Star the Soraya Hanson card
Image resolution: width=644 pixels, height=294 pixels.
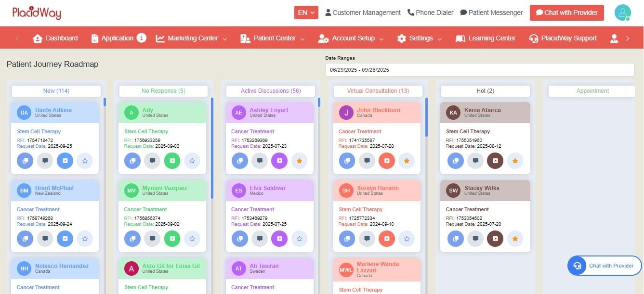[x=407, y=239]
